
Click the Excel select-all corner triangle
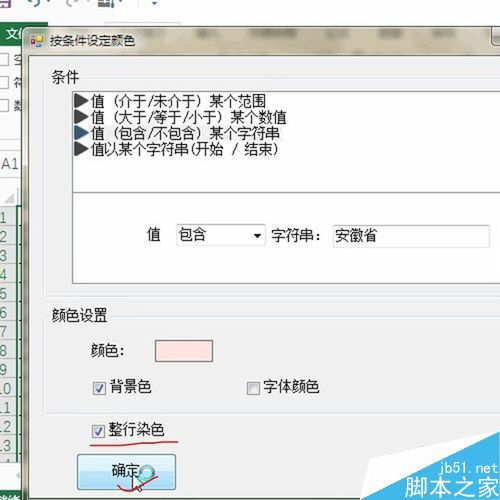click(x=9, y=197)
